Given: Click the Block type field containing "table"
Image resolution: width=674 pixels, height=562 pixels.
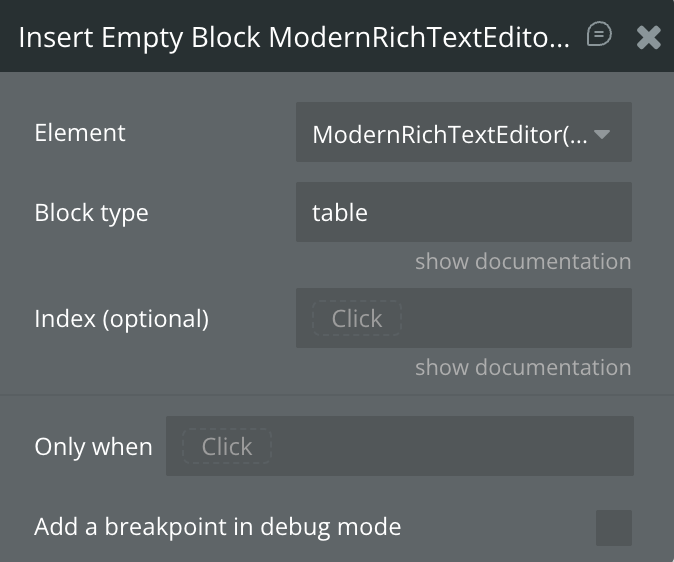Looking at the screenshot, I should pos(463,212).
